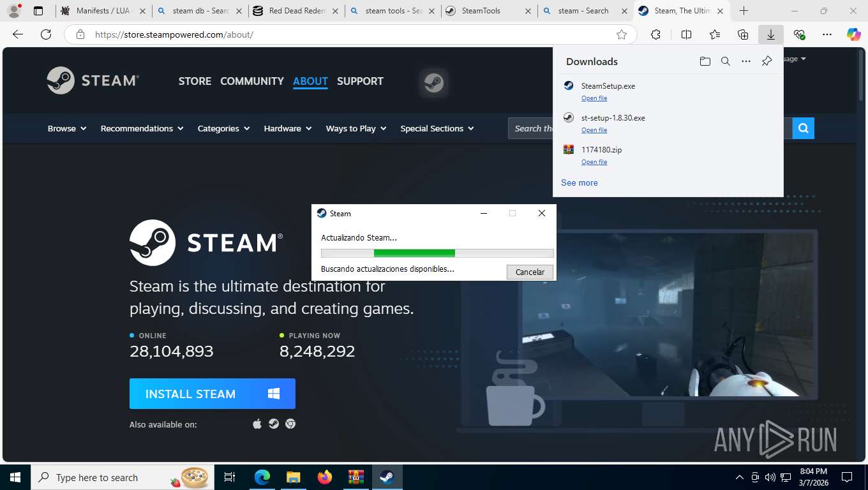Open the SUPPORT menu item
The width and height of the screenshot is (868, 490).
pyautogui.click(x=360, y=81)
